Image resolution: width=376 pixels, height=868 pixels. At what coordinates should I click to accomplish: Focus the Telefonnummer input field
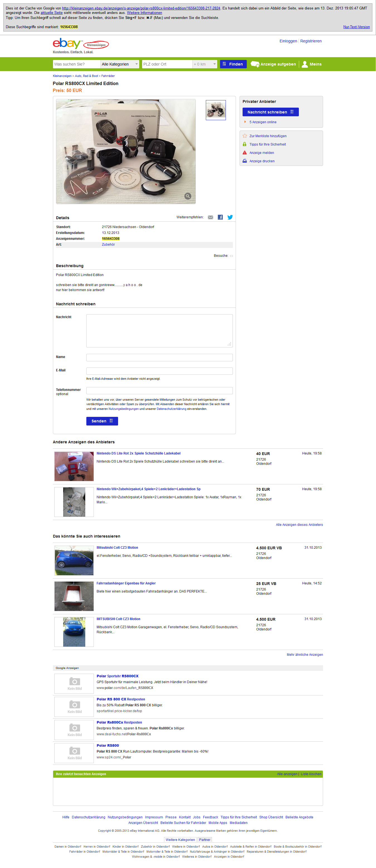tap(159, 391)
